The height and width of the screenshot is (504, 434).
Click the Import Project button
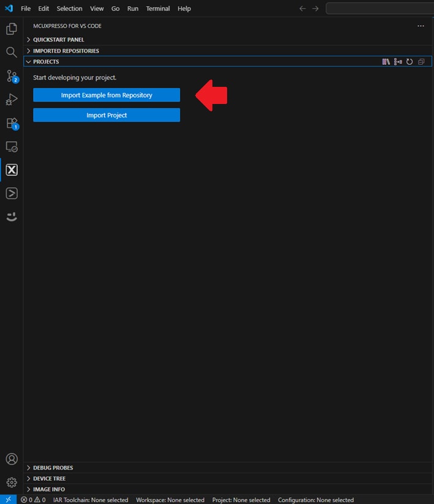[107, 115]
